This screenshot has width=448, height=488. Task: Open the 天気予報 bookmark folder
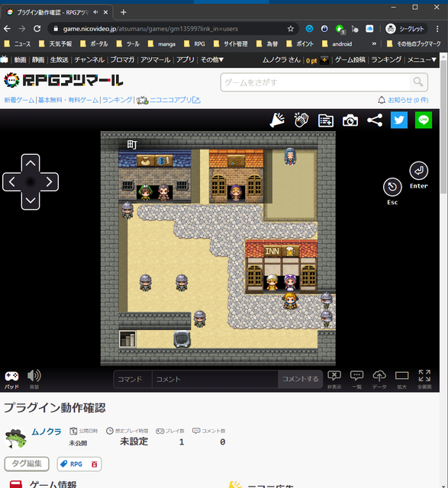click(56, 43)
